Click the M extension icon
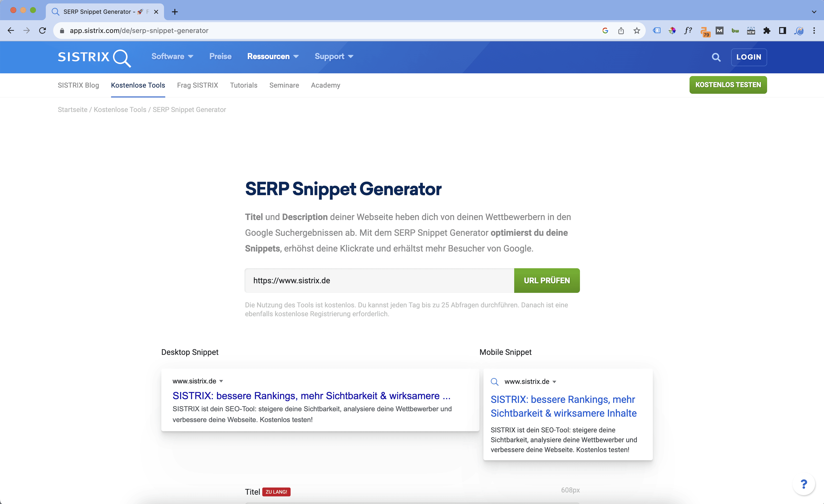 (x=720, y=31)
